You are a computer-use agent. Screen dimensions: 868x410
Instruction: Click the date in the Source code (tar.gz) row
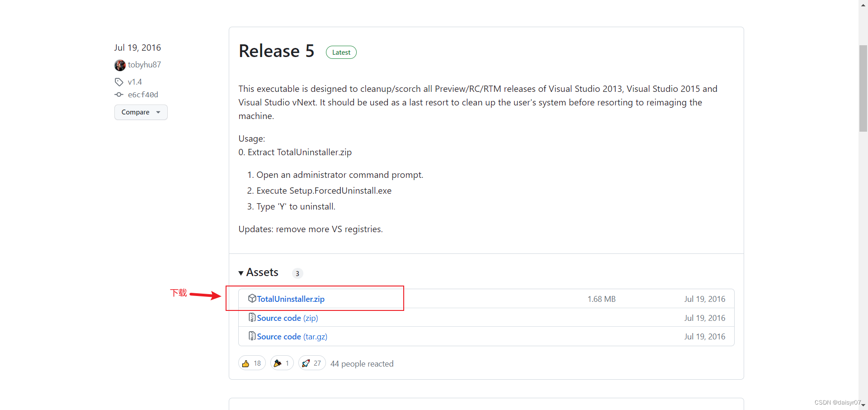point(704,337)
